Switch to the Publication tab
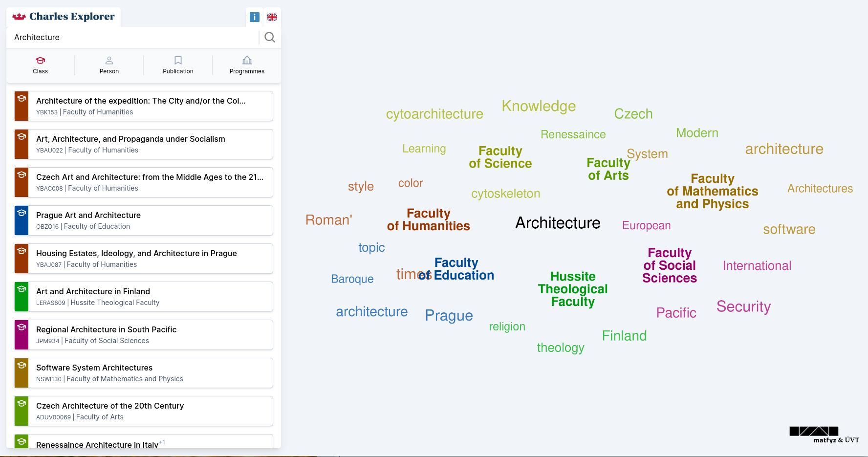Screen dimensions: 868x457 178,65
